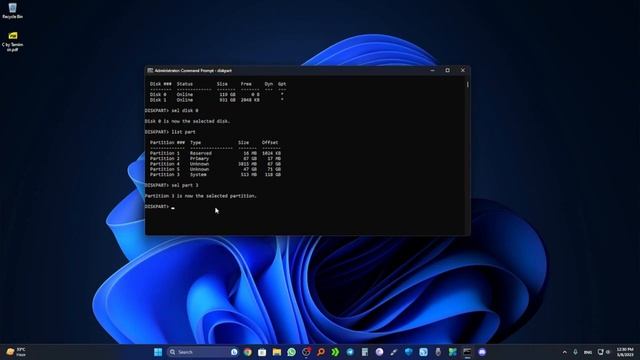This screenshot has width=640, height=360.
Task: Click the Command Prompt title bar icon
Action: [150, 71]
